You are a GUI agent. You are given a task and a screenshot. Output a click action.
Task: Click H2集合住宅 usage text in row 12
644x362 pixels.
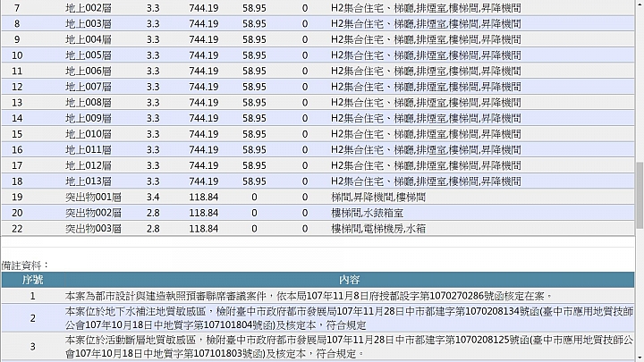[x=426, y=87]
